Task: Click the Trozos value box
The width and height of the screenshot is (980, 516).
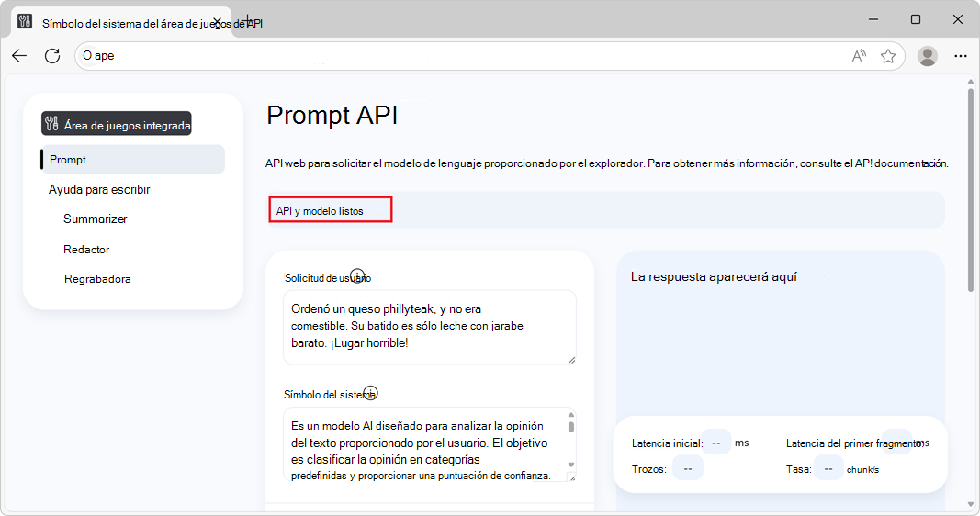Action: coord(688,468)
